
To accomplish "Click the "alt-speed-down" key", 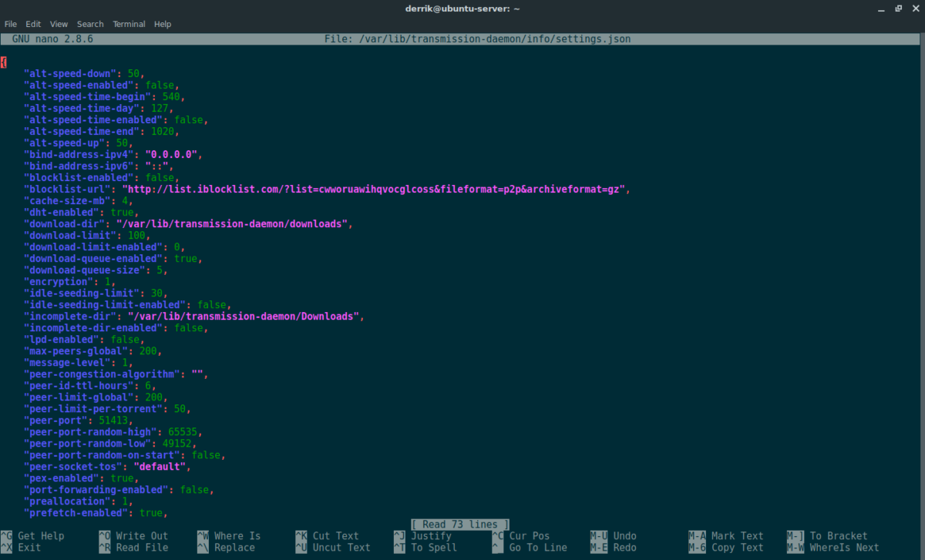I will (x=69, y=74).
